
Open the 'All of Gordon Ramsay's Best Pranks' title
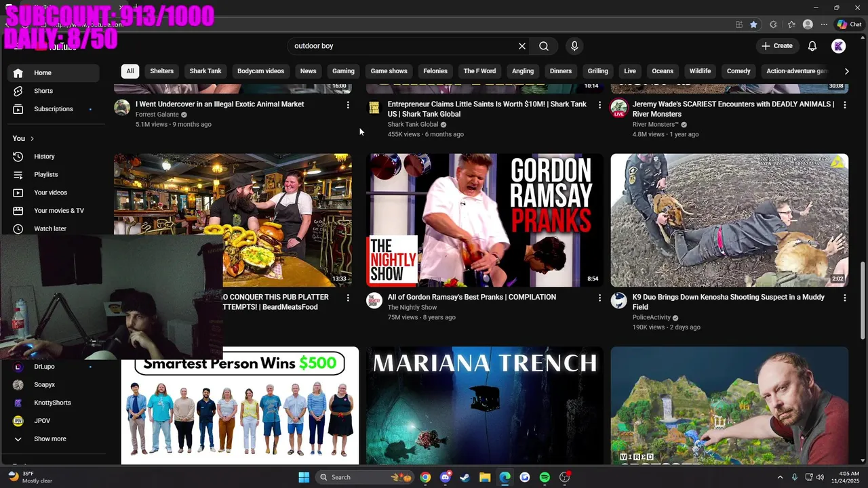point(471,297)
